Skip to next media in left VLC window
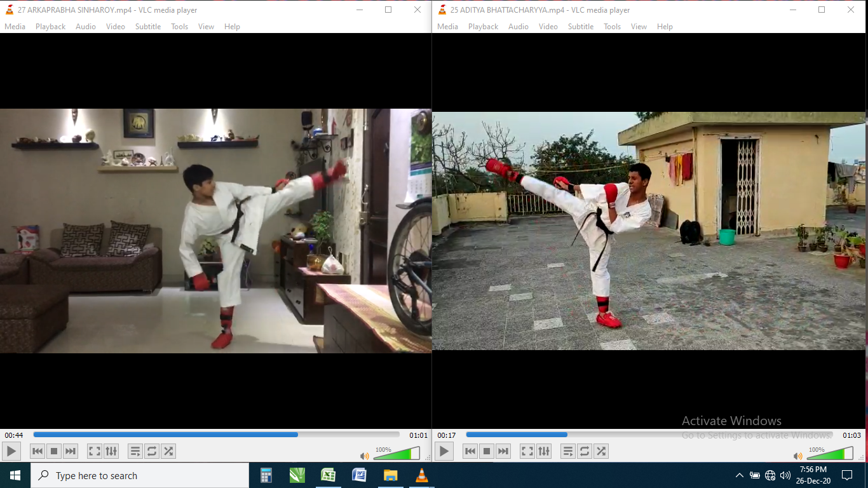Viewport: 868px width, 488px height. tap(71, 451)
